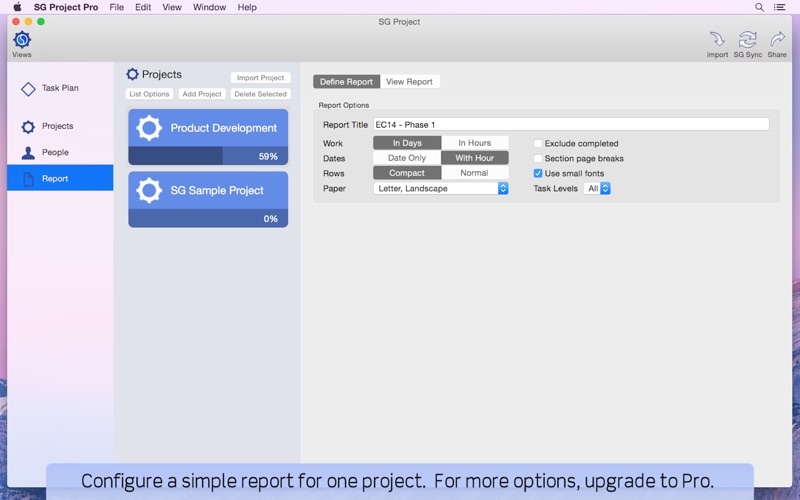
Task: Open the SG Project Pro menu
Action: [66, 7]
